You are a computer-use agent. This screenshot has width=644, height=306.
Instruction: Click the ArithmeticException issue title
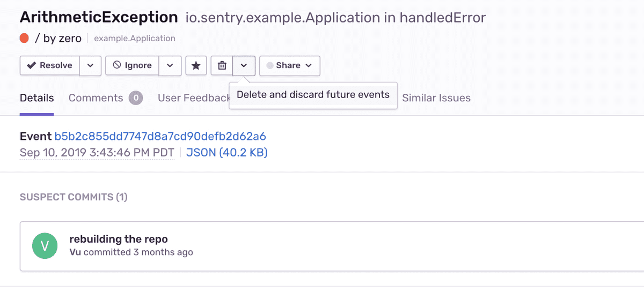[99, 17]
